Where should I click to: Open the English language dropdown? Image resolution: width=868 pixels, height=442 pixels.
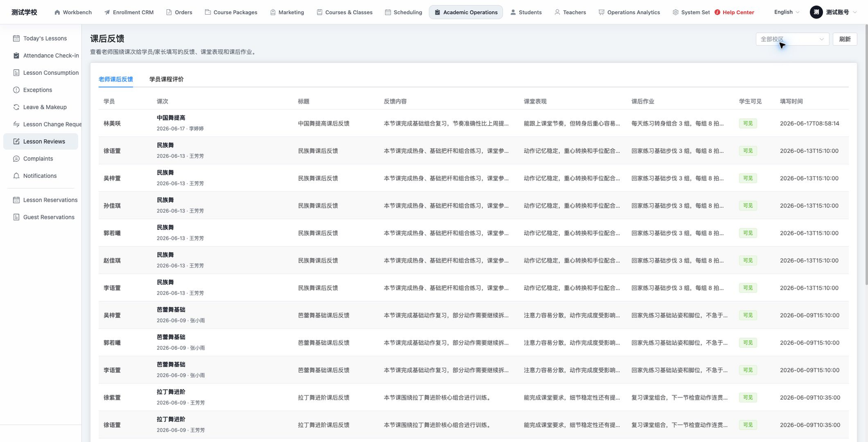(787, 12)
